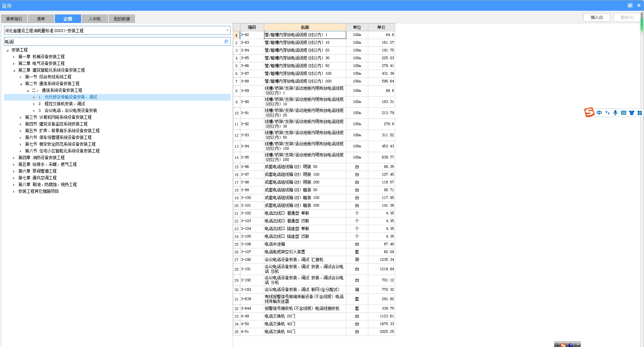Click the restore window button in title bar

click(x=630, y=5)
